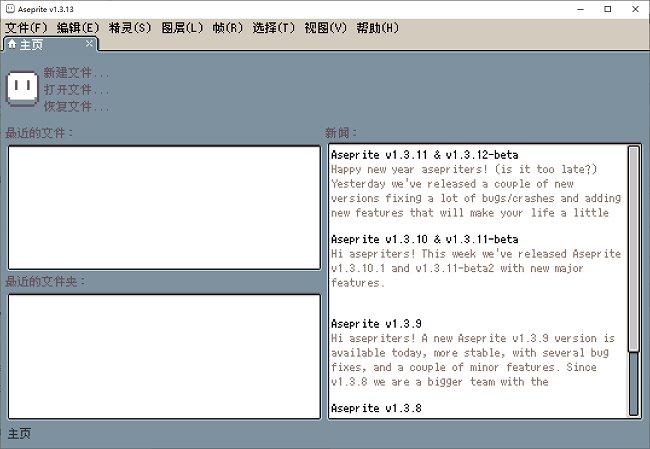650x449 pixels.
Task: Open news item Aseprite v1.3.10 & v1.3.11-beta
Action: [424, 239]
